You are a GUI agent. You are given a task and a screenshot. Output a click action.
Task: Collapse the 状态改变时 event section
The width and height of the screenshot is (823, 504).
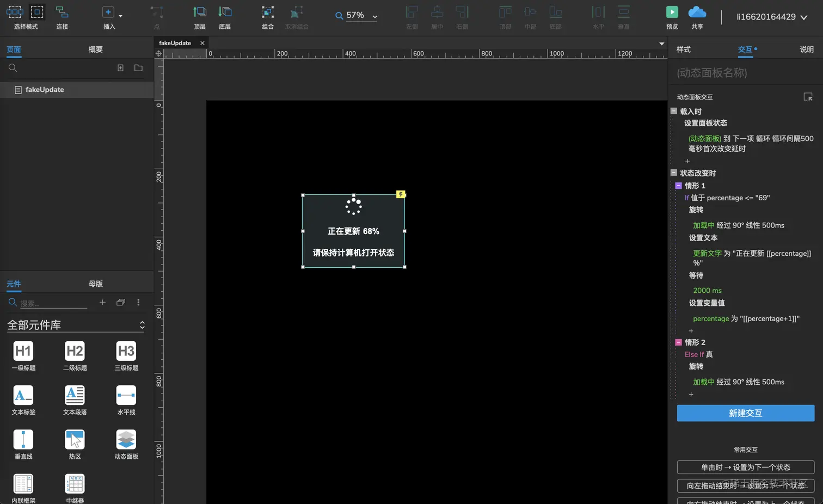tap(674, 173)
